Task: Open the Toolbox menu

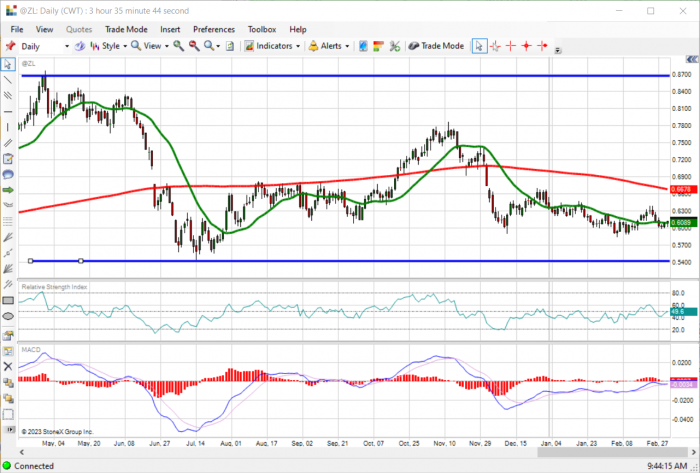Action: (x=262, y=29)
